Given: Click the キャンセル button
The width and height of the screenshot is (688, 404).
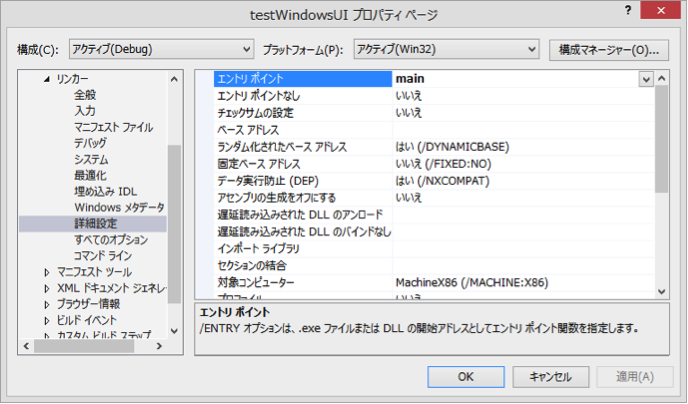Looking at the screenshot, I should 550,377.
